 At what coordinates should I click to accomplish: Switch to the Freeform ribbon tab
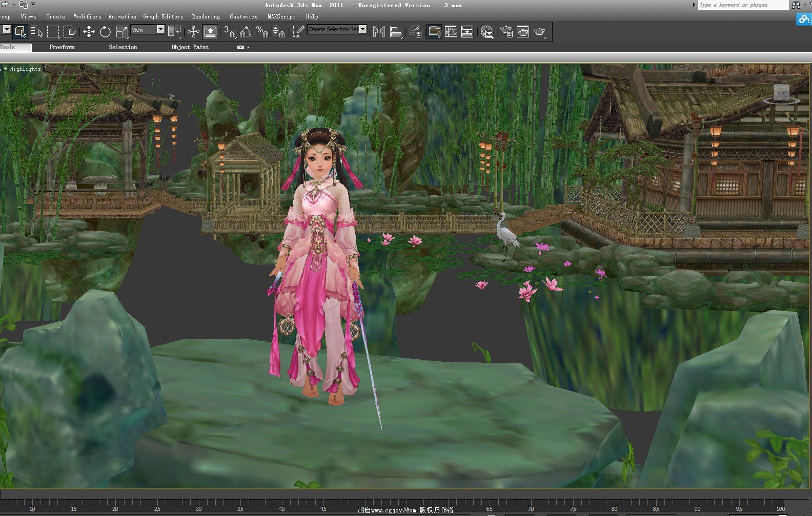pyautogui.click(x=62, y=47)
